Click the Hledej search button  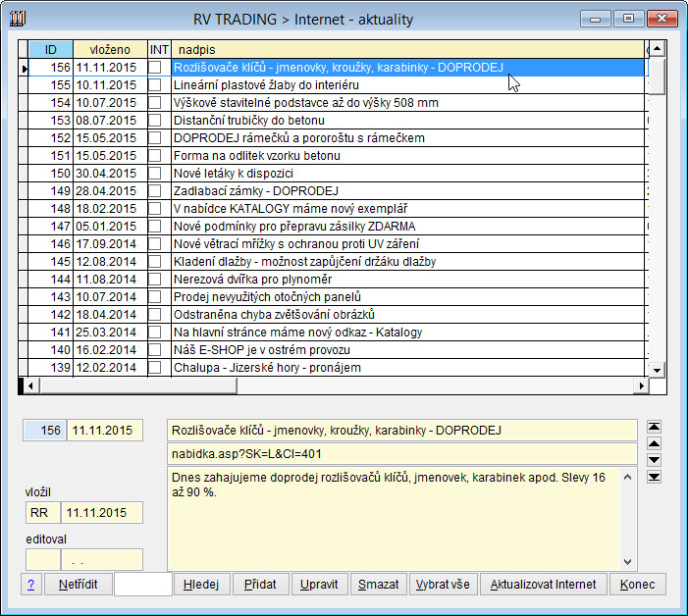click(x=201, y=584)
